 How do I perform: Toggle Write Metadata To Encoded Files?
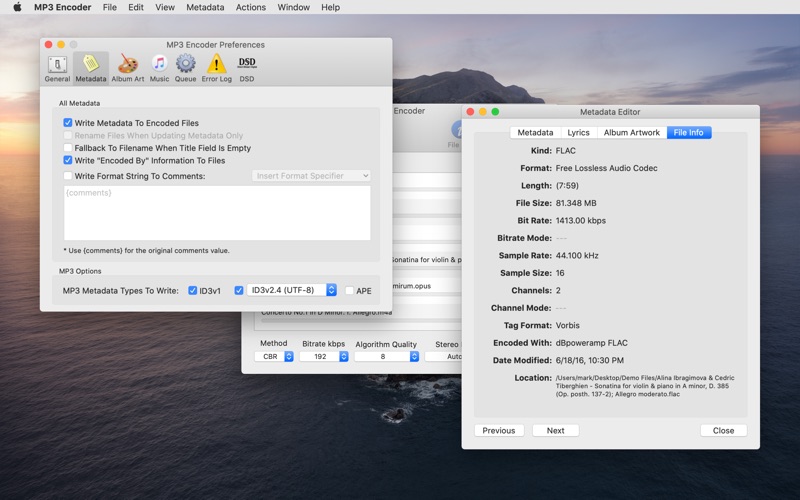pyautogui.click(x=68, y=122)
